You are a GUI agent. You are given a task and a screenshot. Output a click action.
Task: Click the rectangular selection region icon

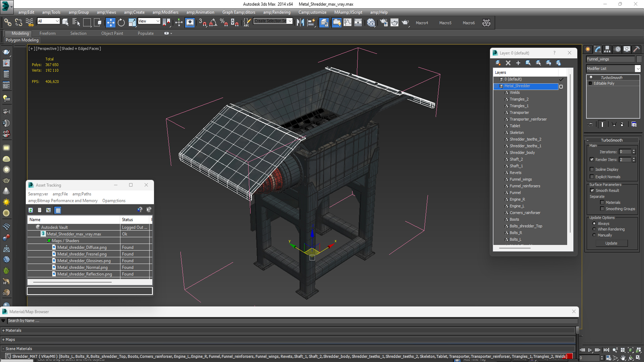(87, 22)
